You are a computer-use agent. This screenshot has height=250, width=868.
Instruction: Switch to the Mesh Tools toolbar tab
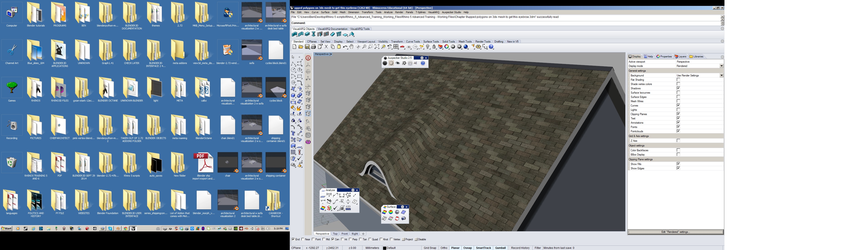(x=465, y=41)
